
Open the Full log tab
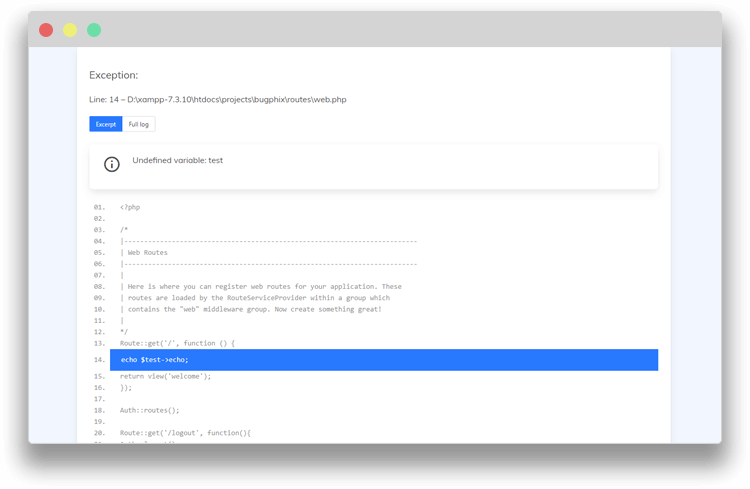point(139,124)
